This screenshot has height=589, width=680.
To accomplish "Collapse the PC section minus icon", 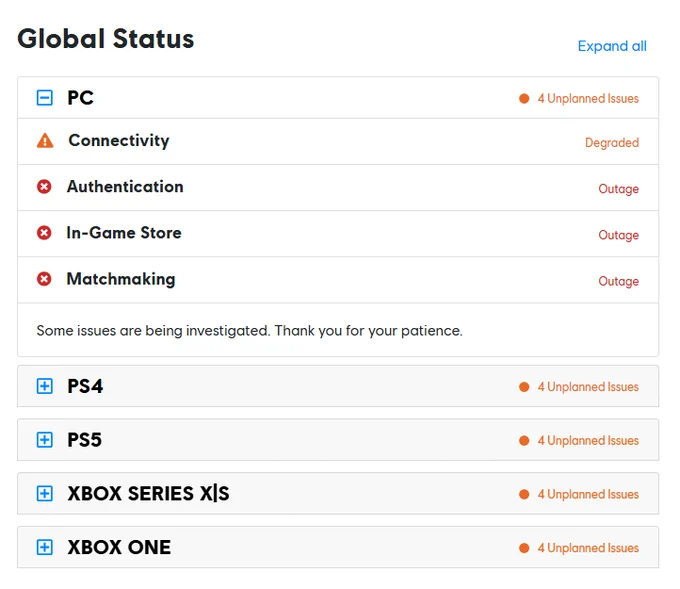I will (x=44, y=98).
